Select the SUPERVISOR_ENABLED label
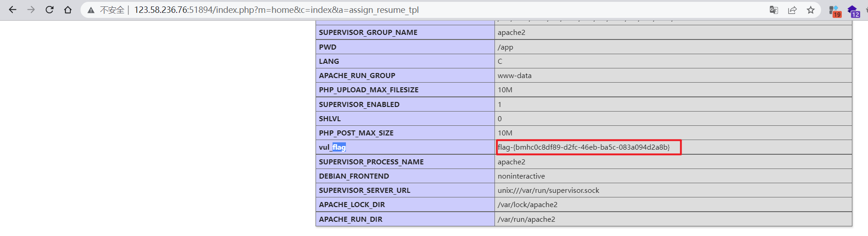The image size is (868, 236). point(359,104)
